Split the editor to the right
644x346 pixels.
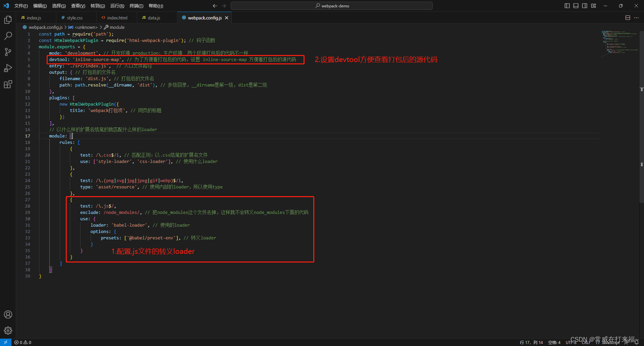click(628, 18)
